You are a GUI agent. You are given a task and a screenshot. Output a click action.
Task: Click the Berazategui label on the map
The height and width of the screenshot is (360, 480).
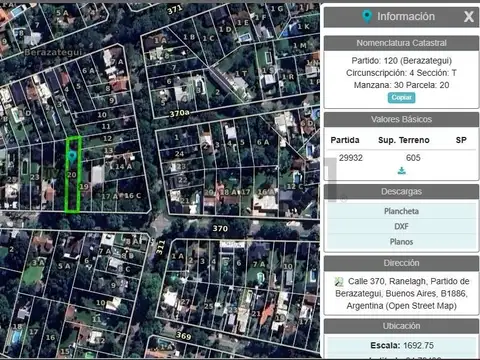pos(53,52)
